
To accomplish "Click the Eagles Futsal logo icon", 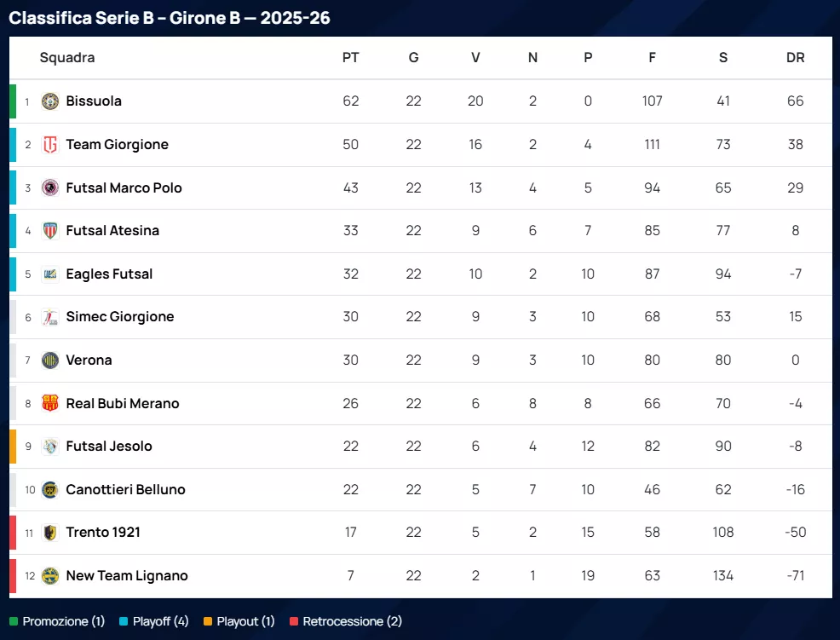I will click(50, 274).
